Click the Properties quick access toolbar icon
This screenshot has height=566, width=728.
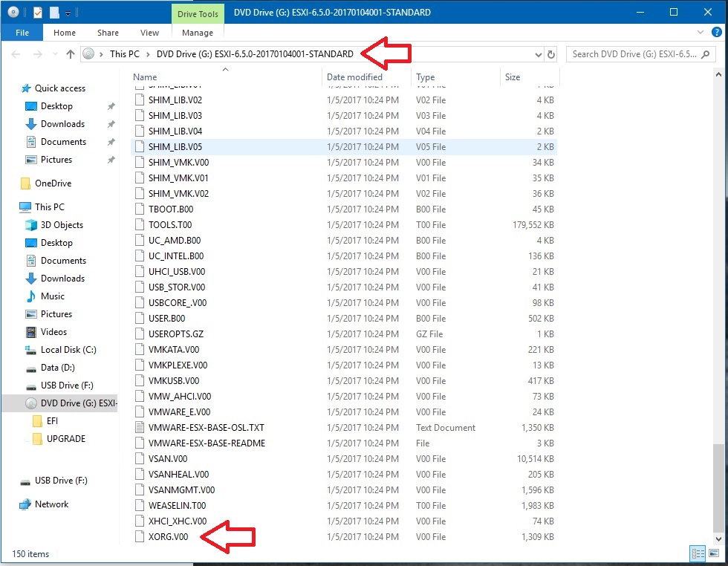(38, 13)
